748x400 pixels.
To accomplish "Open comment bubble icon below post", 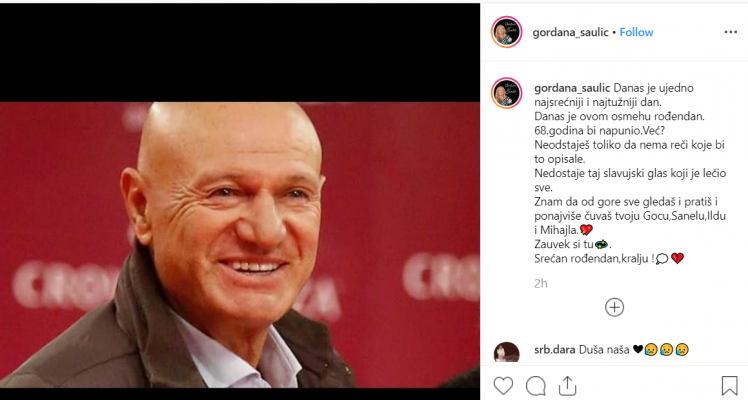I will (x=536, y=386).
